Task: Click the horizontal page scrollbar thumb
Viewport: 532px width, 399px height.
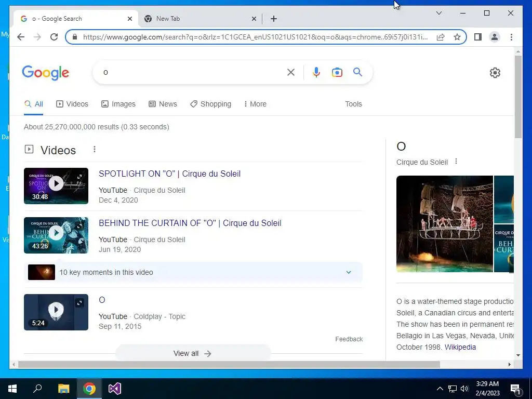Action: [229, 364]
